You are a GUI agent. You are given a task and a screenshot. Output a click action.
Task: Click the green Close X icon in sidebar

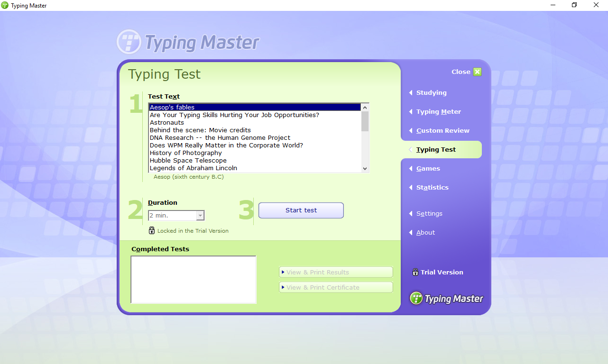click(x=477, y=72)
